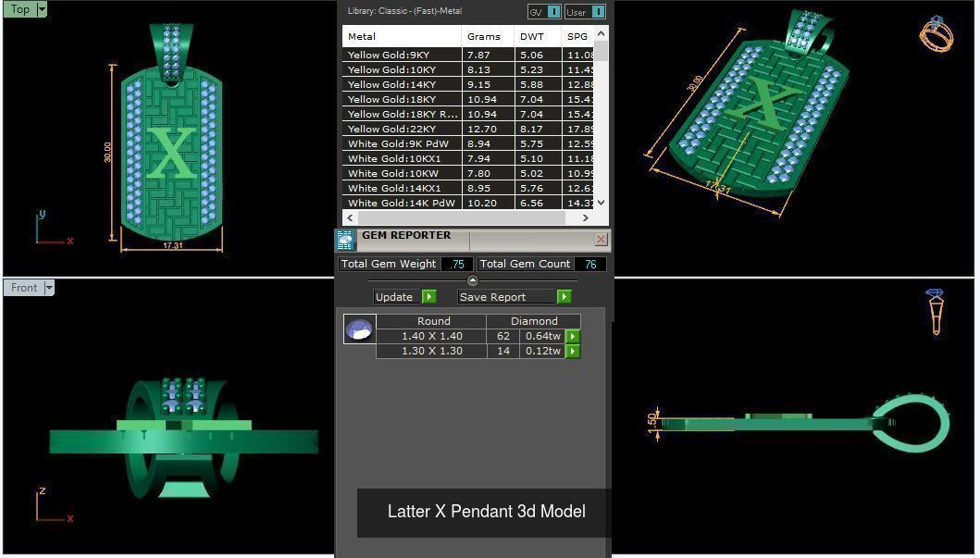Select the Yellow Gold:14KY row
980x558 pixels.
[x=467, y=84]
